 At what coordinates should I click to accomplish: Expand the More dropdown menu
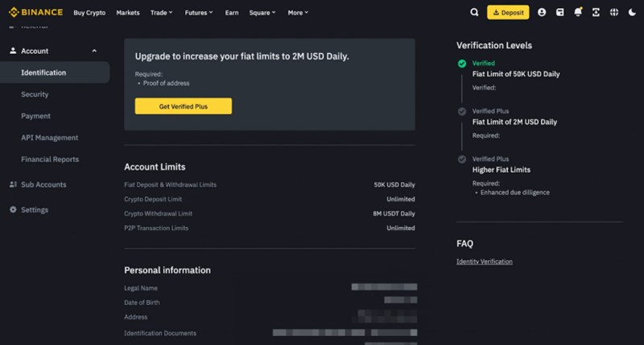pyautogui.click(x=298, y=13)
